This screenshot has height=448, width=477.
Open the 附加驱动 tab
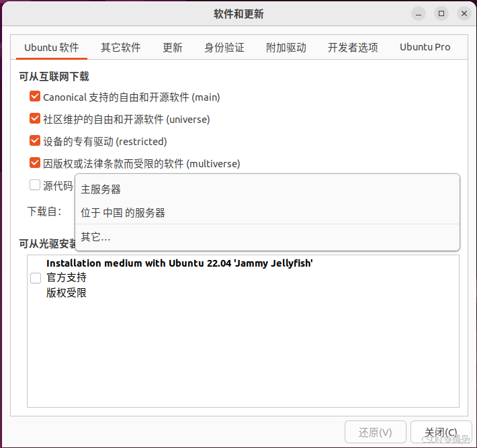click(x=286, y=48)
